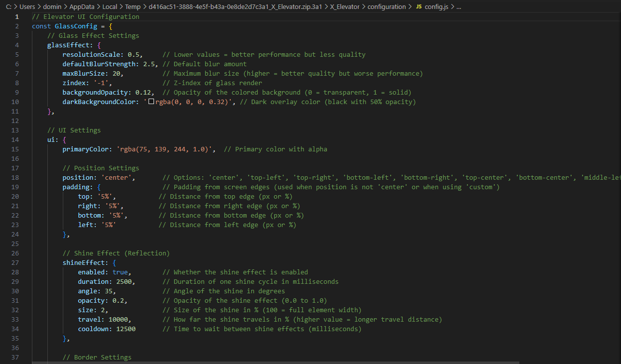Image resolution: width=621 pixels, height=364 pixels.
Task: Click the glassEffect property key
Action: coord(68,45)
